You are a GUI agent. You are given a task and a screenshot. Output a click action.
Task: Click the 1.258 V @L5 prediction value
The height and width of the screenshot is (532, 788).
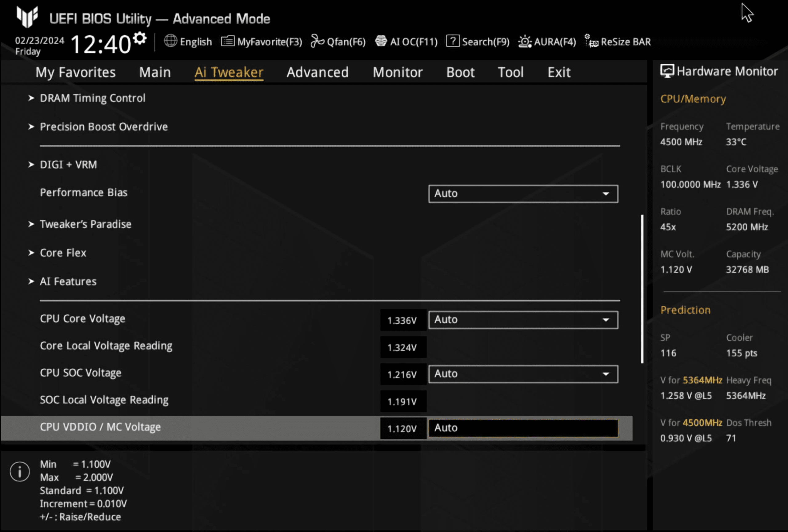click(686, 396)
